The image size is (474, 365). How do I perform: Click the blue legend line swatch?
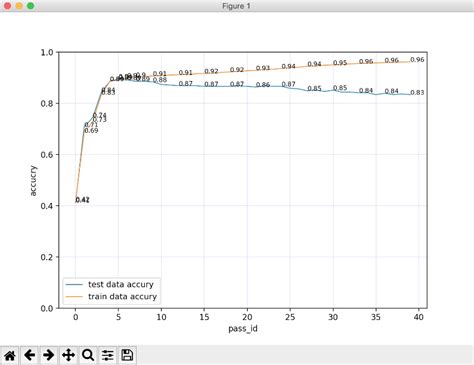coord(74,285)
